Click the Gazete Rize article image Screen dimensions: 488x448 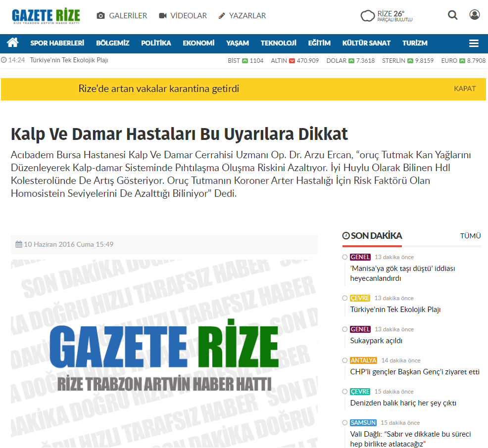coord(164,354)
